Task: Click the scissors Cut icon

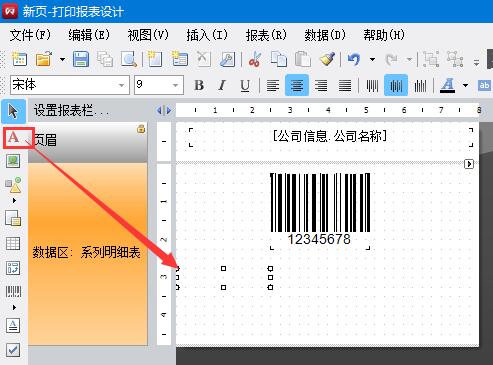Action: click(255, 59)
